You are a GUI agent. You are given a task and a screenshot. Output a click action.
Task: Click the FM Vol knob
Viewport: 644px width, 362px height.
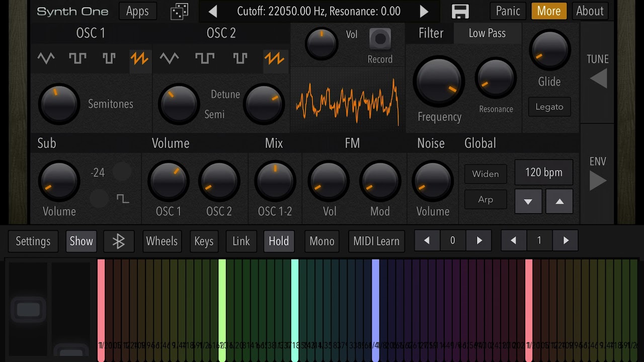click(x=329, y=182)
